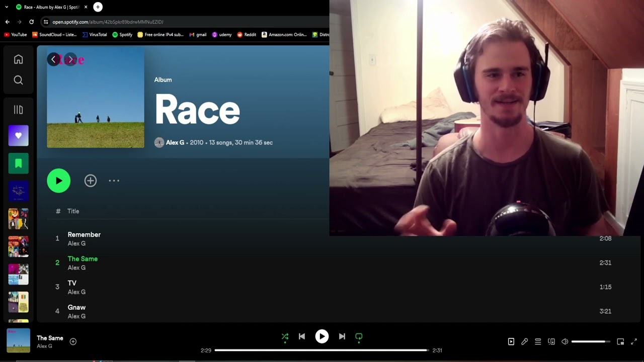Image resolution: width=644 pixels, height=362 pixels.
Task: Click the Race album cover art
Action: [x=96, y=98]
